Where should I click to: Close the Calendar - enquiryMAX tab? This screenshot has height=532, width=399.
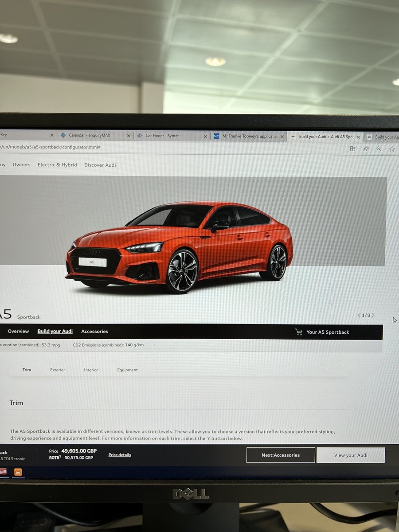[x=129, y=136]
